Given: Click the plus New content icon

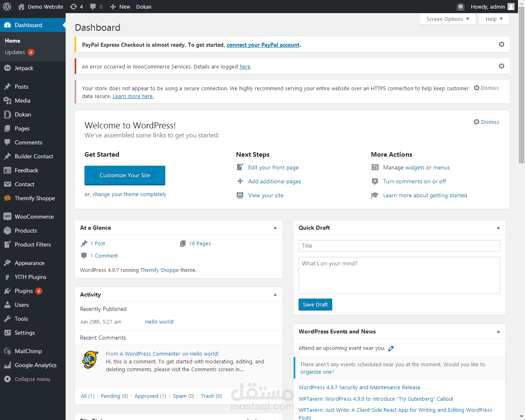Looking at the screenshot, I should pos(113,7).
